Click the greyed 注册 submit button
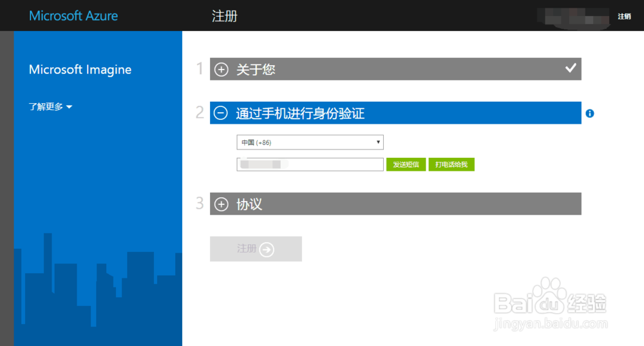The height and width of the screenshot is (346, 644). pyautogui.click(x=256, y=249)
